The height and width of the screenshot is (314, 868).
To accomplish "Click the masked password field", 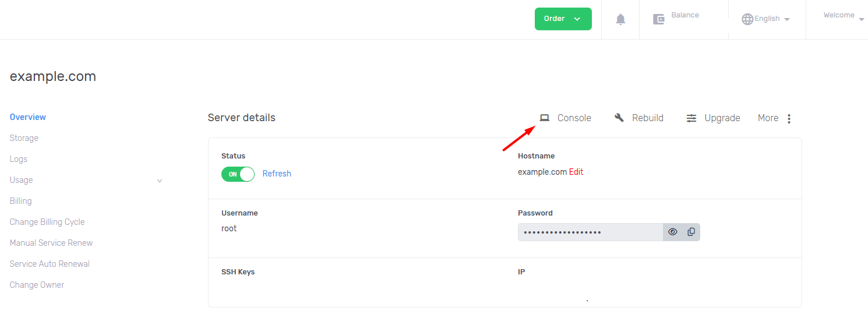I will click(590, 232).
